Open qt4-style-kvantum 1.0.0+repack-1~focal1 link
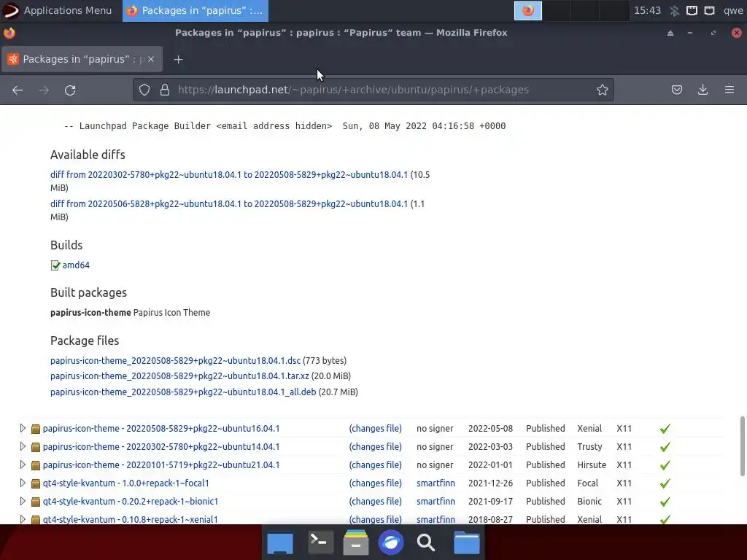Screen dimensions: 747x560 [x=125, y=483]
